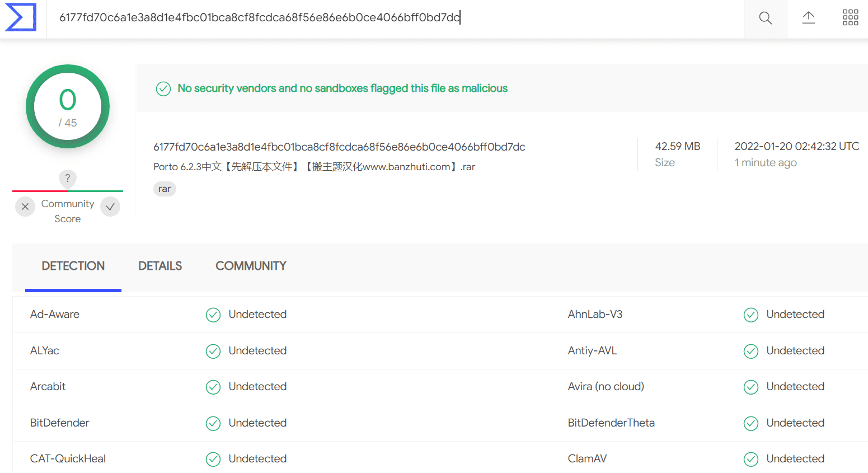
Task: Click the Ad-Aware undetected check icon
Action: tap(213, 315)
